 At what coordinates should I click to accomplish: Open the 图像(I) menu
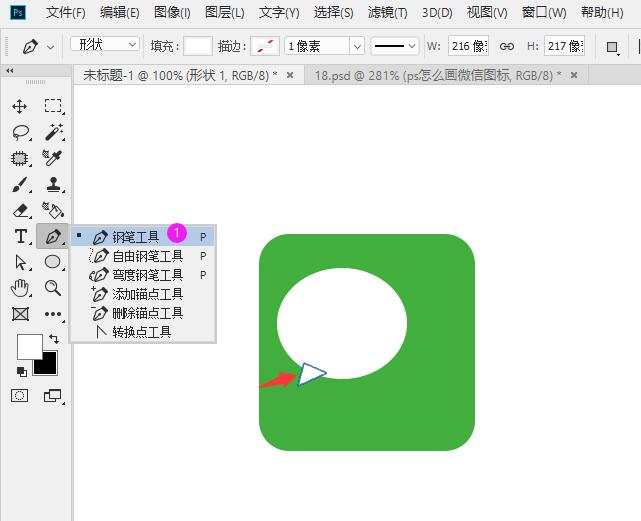(x=172, y=13)
